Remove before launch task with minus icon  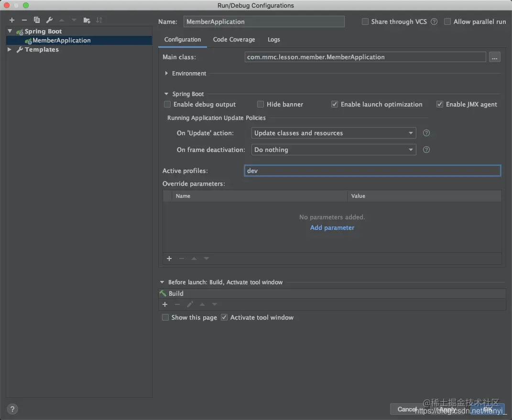pos(177,304)
